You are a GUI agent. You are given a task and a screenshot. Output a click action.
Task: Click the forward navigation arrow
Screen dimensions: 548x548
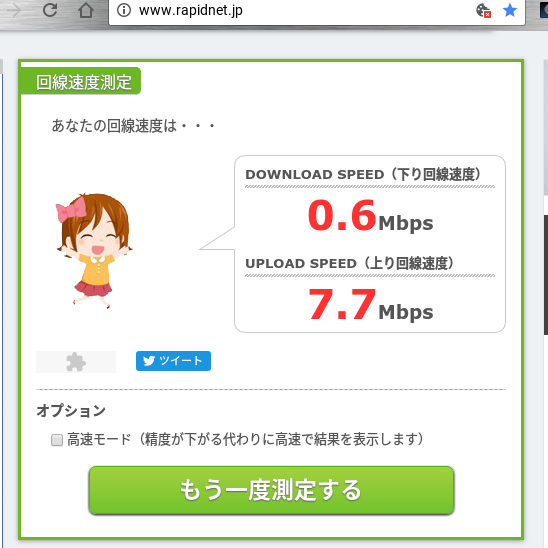(x=14, y=10)
